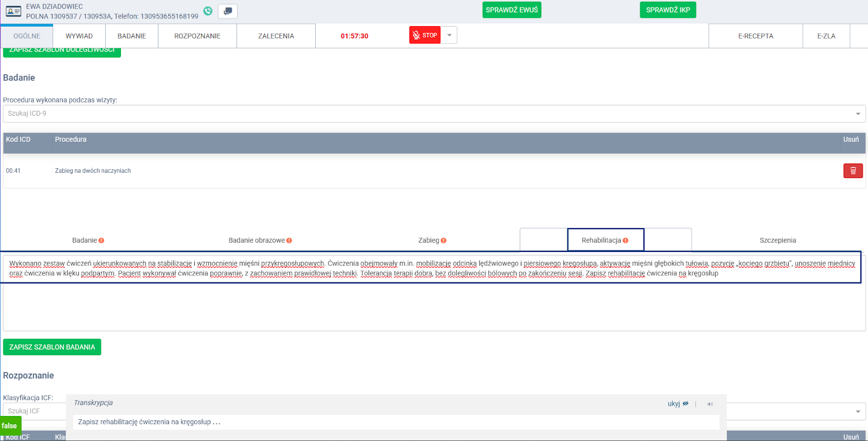Click into the rehabilitation notes text area

[x=434, y=304]
